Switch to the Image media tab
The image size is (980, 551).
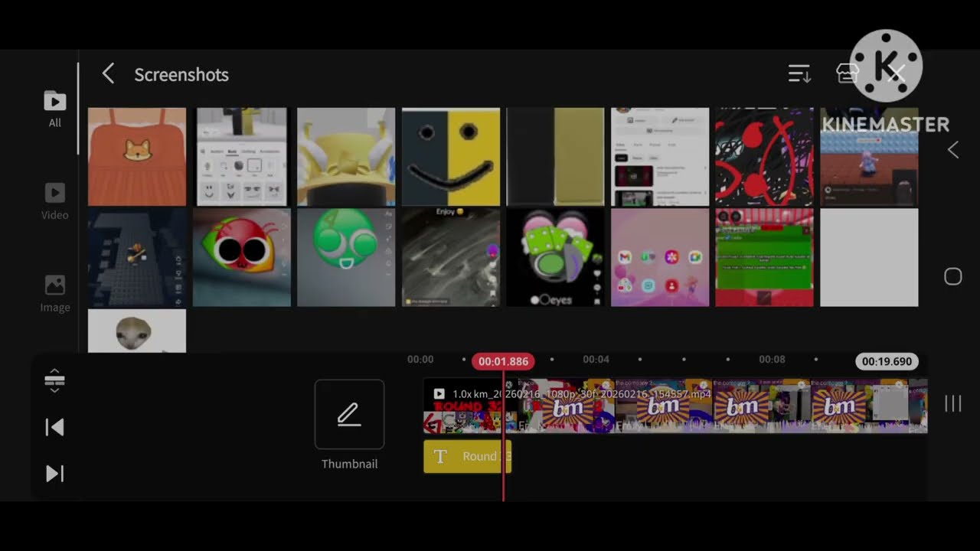point(54,294)
